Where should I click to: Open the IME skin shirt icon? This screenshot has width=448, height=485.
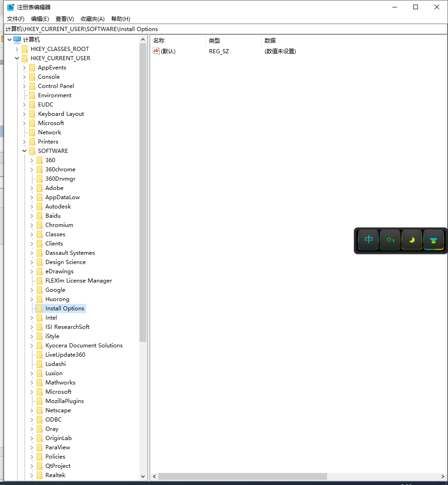tap(434, 239)
